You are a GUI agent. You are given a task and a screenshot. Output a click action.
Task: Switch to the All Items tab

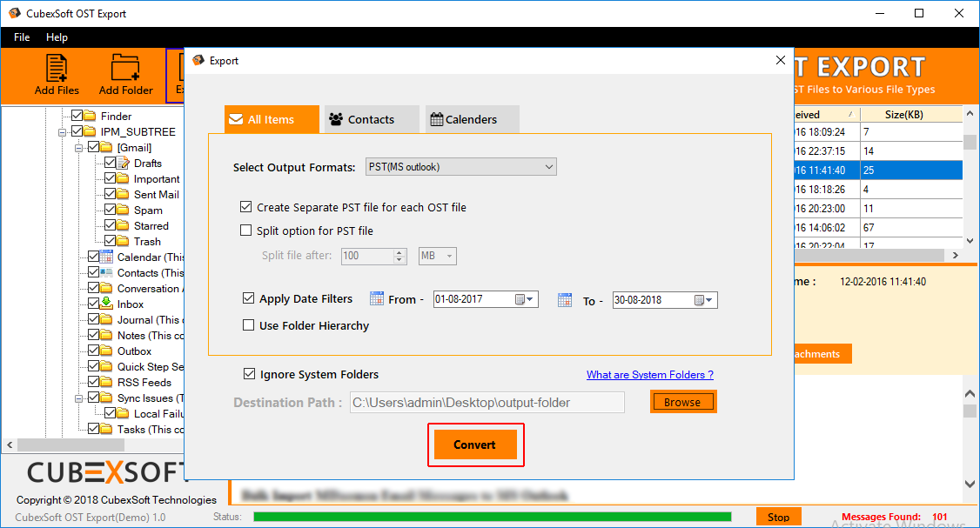[272, 118]
